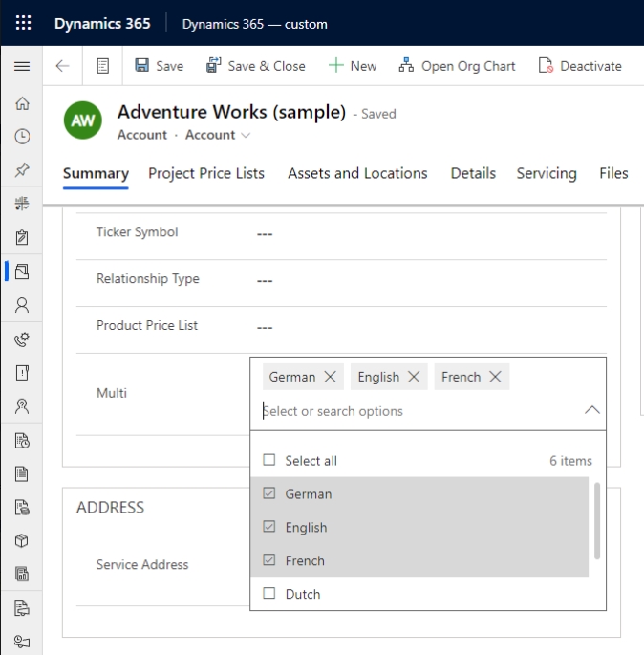Focus the Select or search options field
The height and width of the screenshot is (655, 644).
coord(420,411)
